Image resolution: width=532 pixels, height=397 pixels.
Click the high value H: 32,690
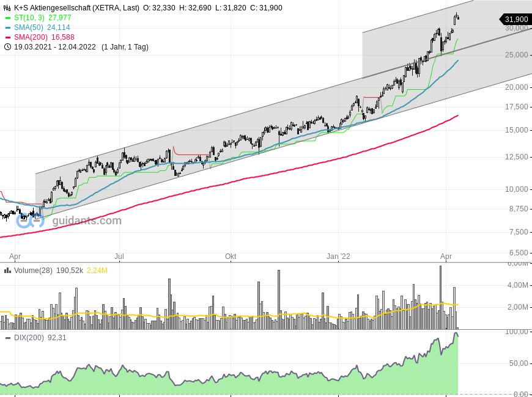click(195, 8)
